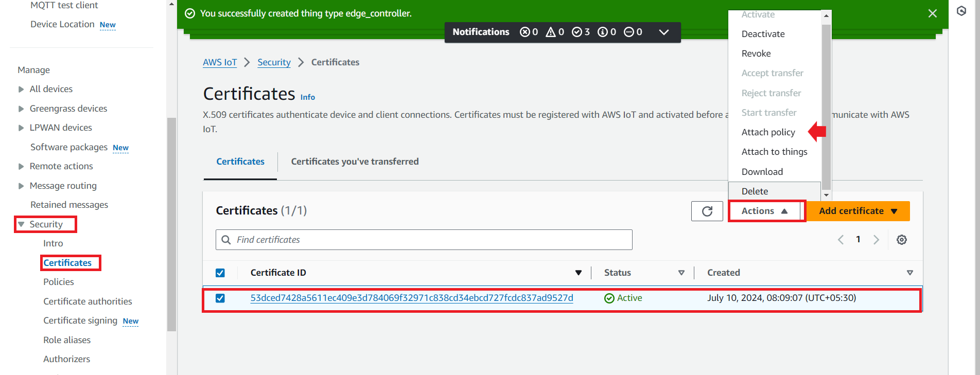Expand the Notifications bar chevron

tap(664, 32)
